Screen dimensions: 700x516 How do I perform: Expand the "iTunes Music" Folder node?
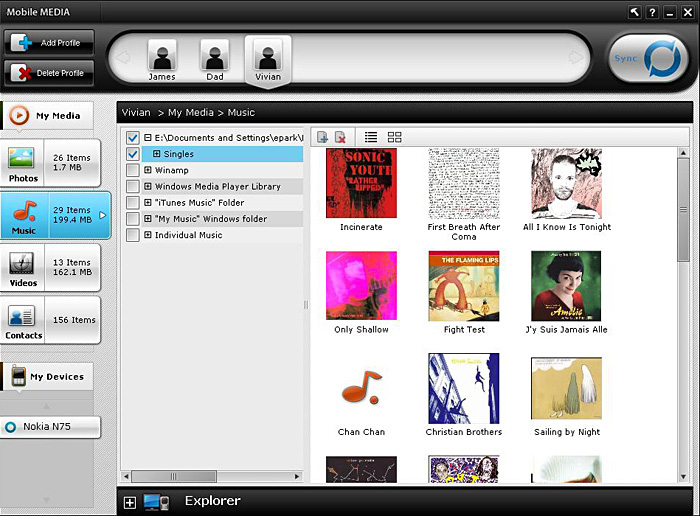[148, 202]
